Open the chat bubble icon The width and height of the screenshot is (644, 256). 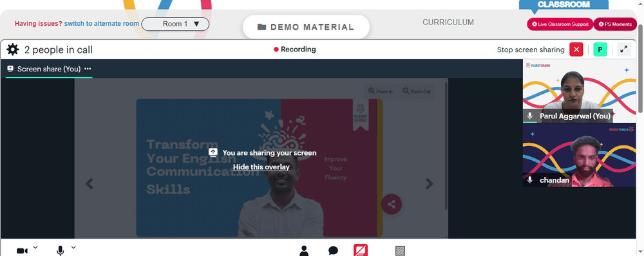tap(333, 251)
